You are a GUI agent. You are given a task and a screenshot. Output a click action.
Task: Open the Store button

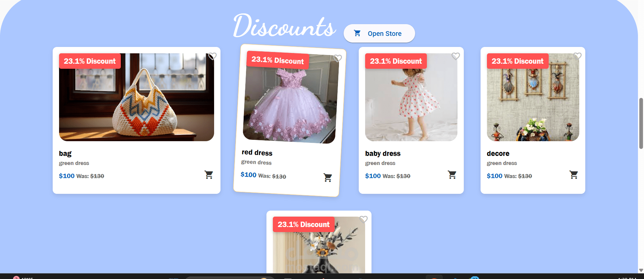click(x=379, y=33)
